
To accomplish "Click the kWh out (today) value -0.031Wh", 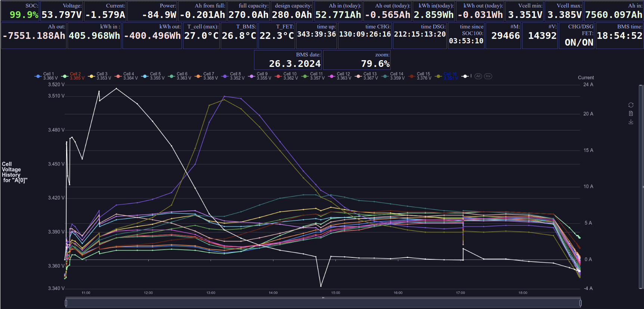I will tap(480, 15).
